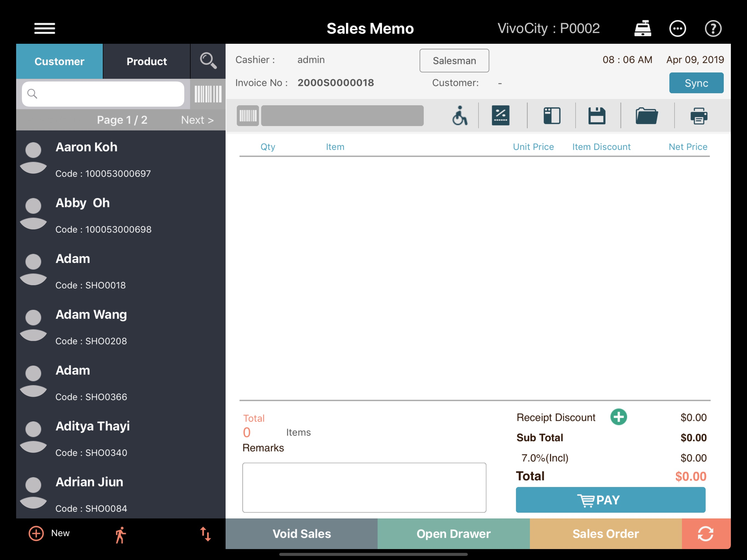
Task: Click the Item column header
Action: (335, 147)
